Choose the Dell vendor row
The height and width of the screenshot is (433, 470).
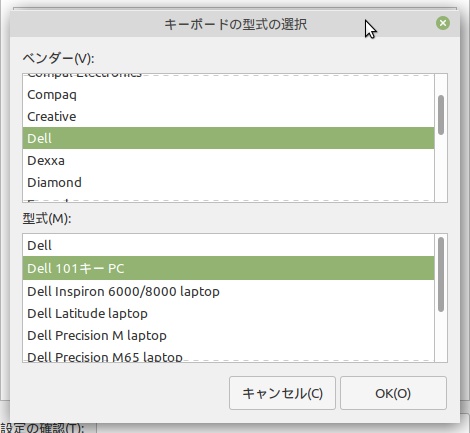click(228, 138)
